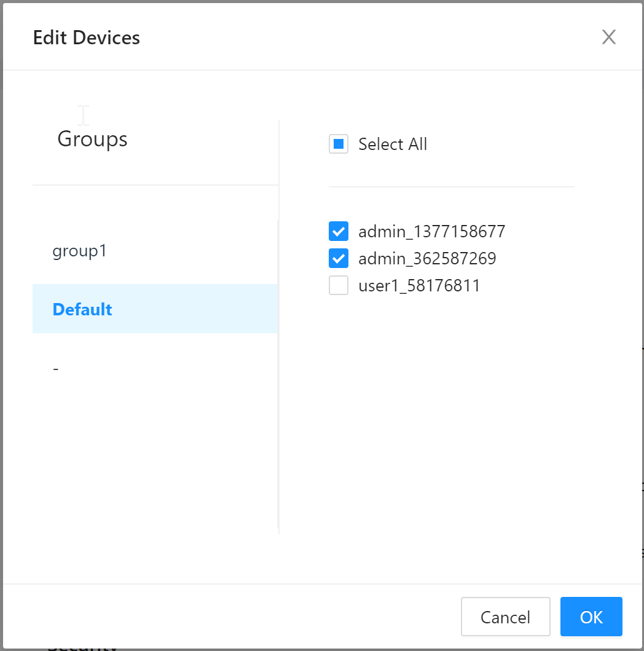Image resolution: width=644 pixels, height=651 pixels.
Task: Click the Groups column header
Action: coord(92,139)
